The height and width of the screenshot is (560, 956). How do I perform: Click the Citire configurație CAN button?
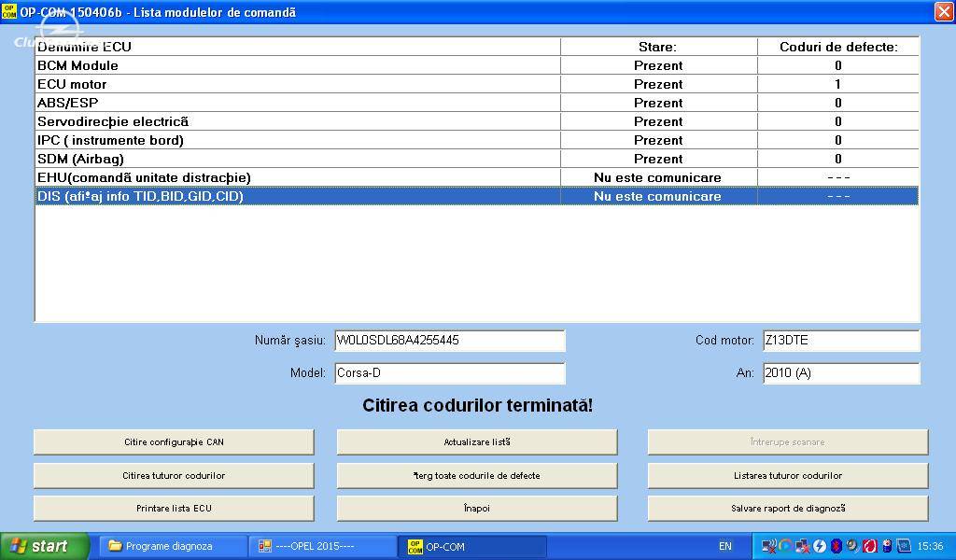[174, 441]
